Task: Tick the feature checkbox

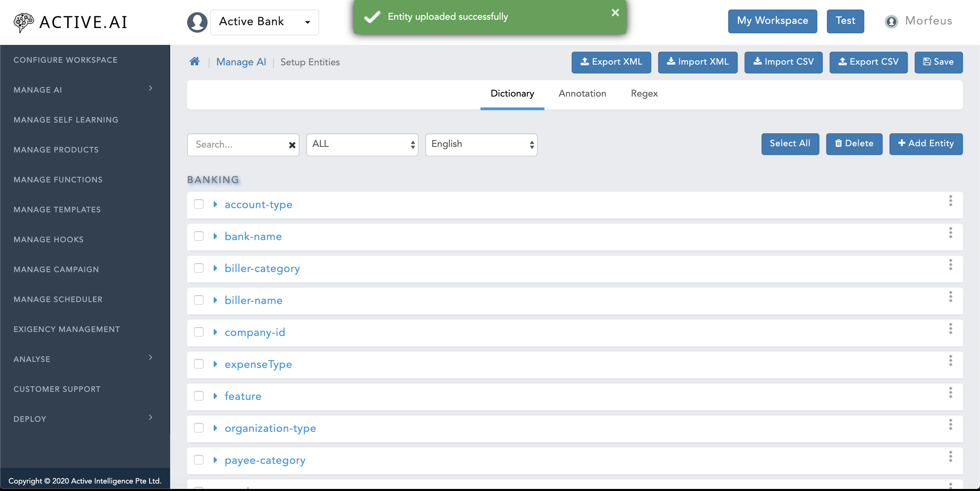Action: (x=199, y=395)
